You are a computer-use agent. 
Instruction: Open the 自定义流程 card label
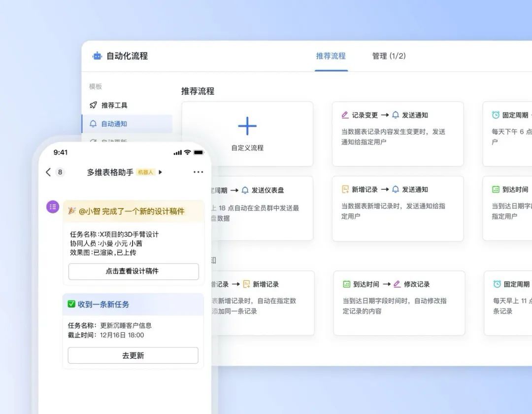click(x=247, y=148)
